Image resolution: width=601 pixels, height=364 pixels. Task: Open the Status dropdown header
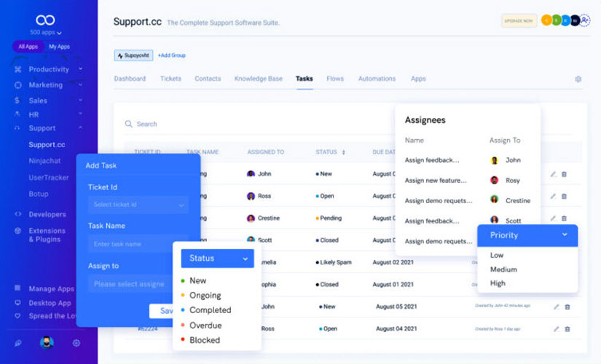[217, 258]
